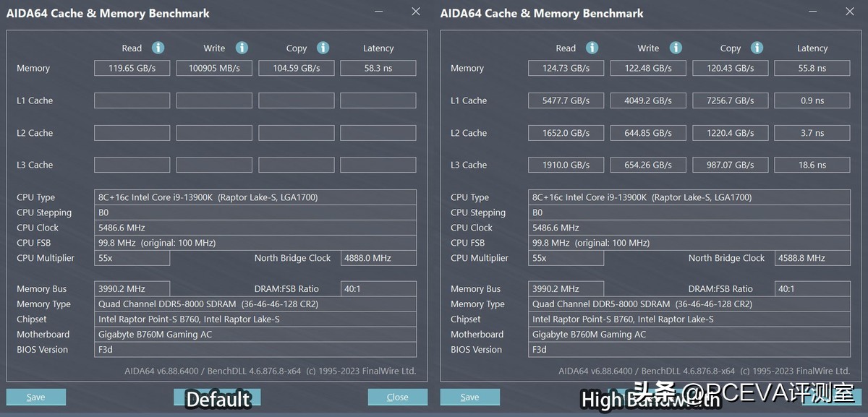
Task: Open the Read info tooltip in the left window
Action: [158, 48]
